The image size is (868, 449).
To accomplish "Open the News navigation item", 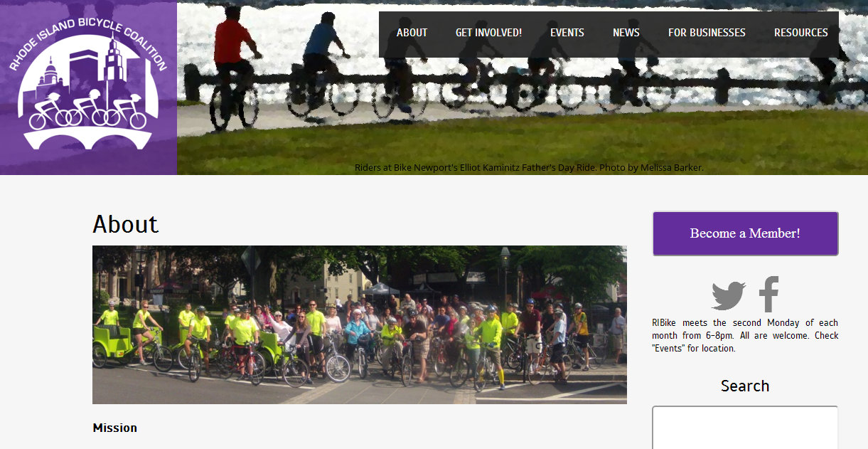I will (626, 33).
